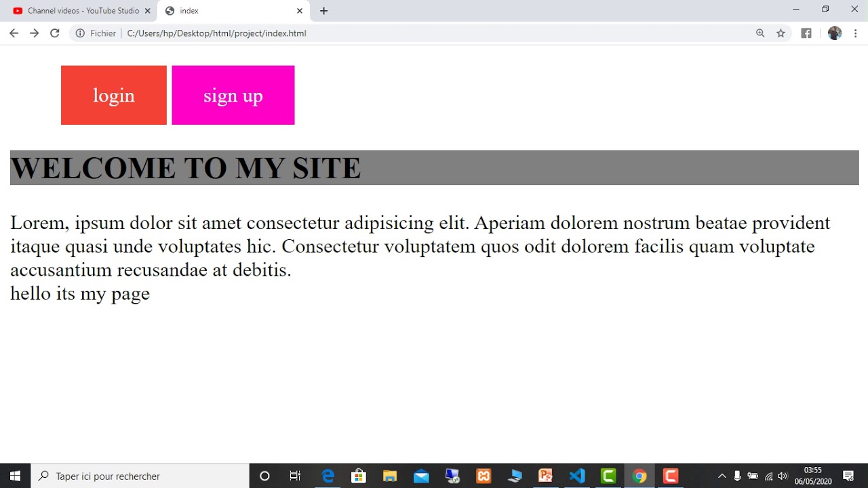868x488 pixels.
Task: Open Chrome profile avatar
Action: click(x=835, y=33)
